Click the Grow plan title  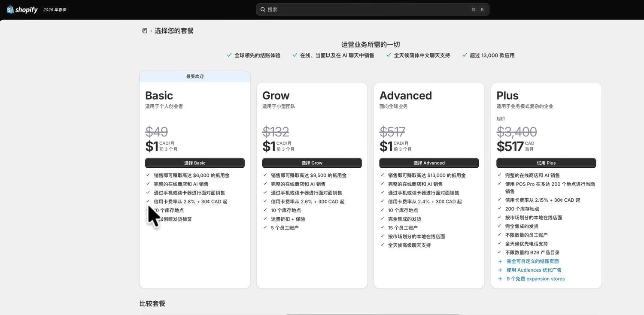pyautogui.click(x=276, y=96)
